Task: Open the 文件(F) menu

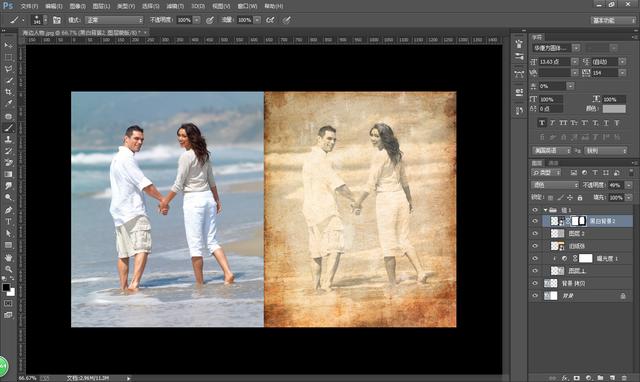Action: tap(29, 6)
